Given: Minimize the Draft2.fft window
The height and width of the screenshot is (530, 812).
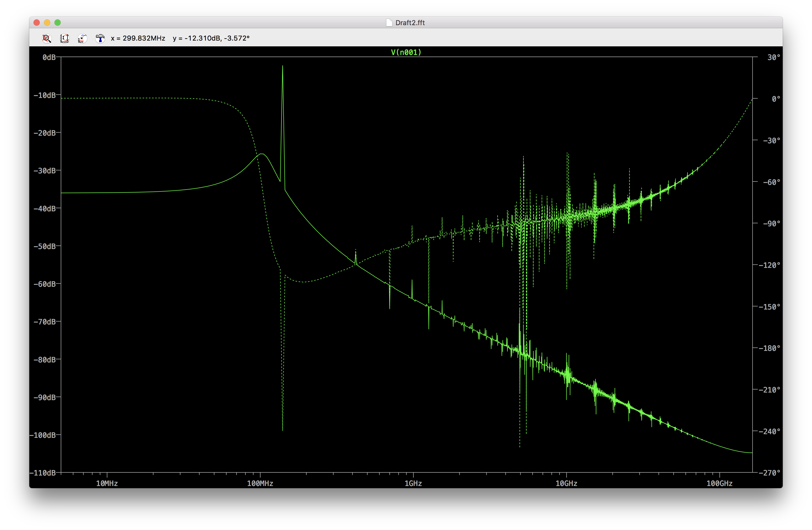Looking at the screenshot, I should point(47,23).
